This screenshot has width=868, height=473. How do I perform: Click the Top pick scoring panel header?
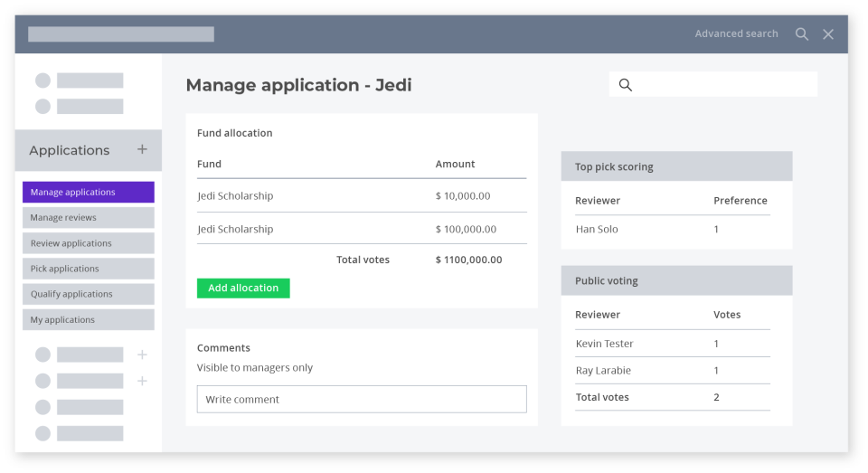click(x=676, y=166)
